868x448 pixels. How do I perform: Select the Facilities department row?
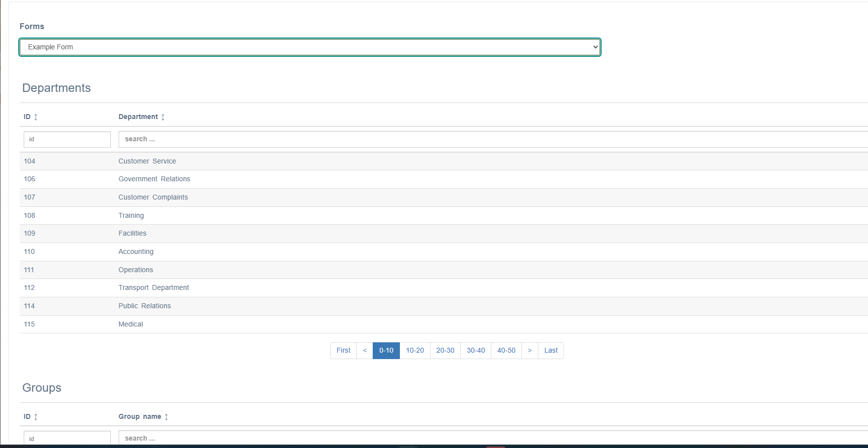[444, 234]
